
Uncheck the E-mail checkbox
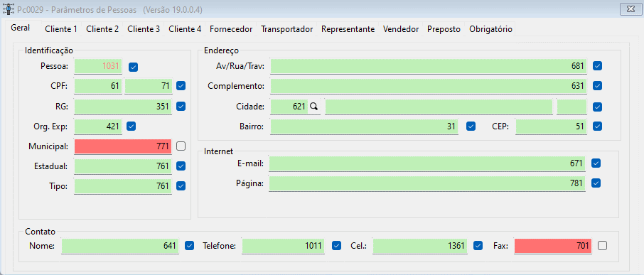[596, 163]
